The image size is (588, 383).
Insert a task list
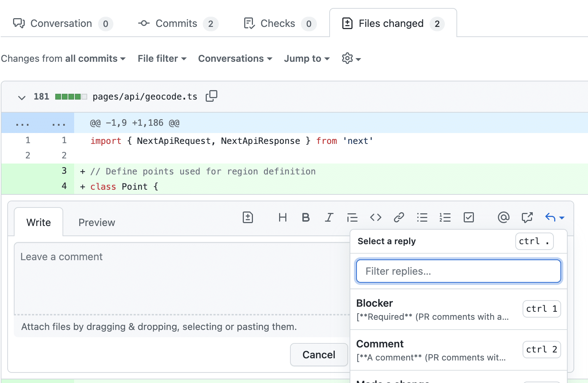coord(468,217)
